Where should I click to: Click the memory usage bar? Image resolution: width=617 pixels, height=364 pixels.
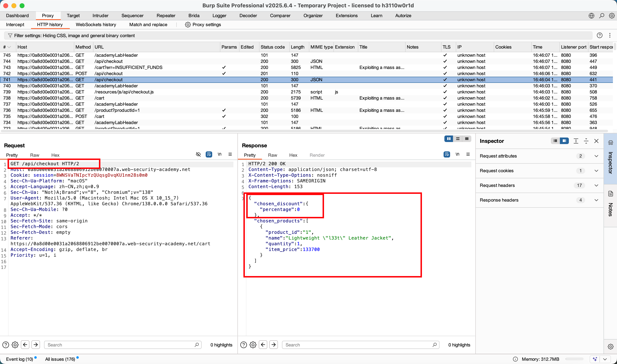[x=574, y=359]
